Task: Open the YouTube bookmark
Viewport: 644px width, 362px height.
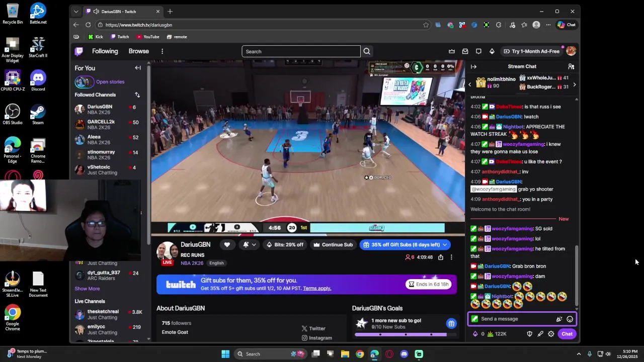Action: pos(148,37)
